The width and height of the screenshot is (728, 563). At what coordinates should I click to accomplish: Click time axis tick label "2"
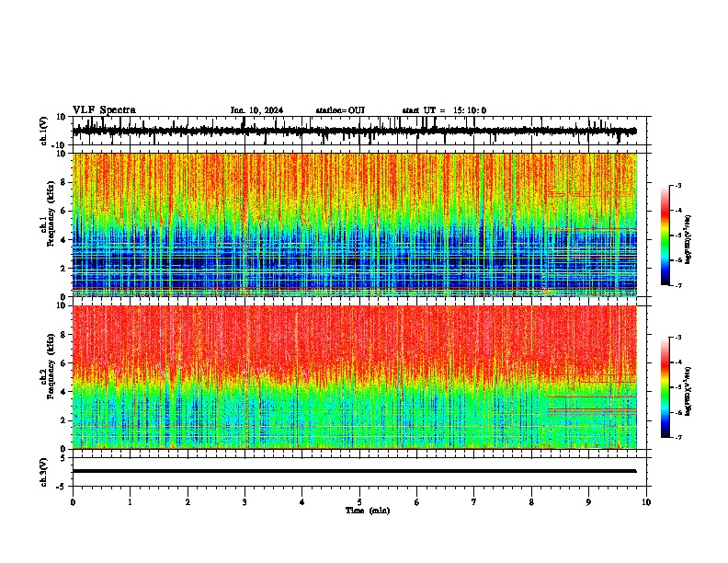coord(188,502)
